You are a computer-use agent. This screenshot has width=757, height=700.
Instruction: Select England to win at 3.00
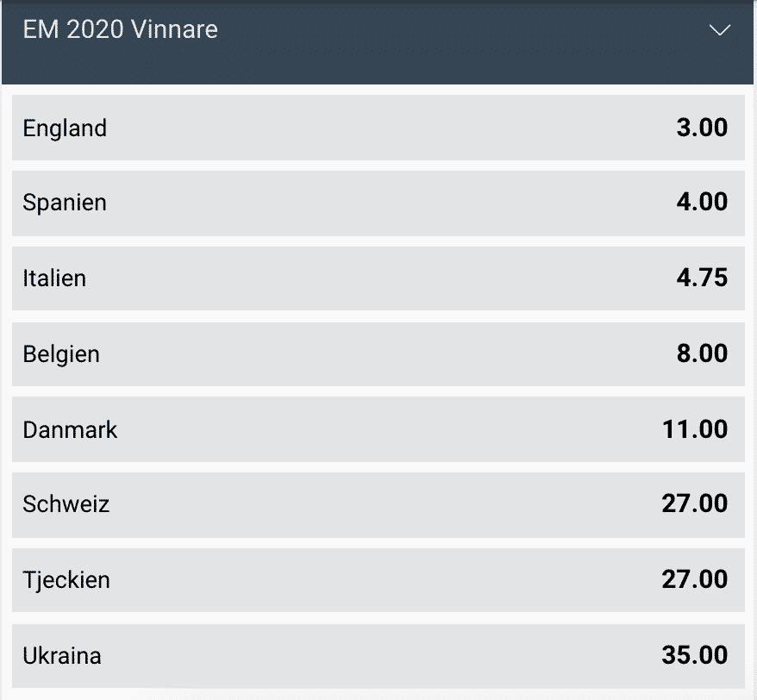378,128
